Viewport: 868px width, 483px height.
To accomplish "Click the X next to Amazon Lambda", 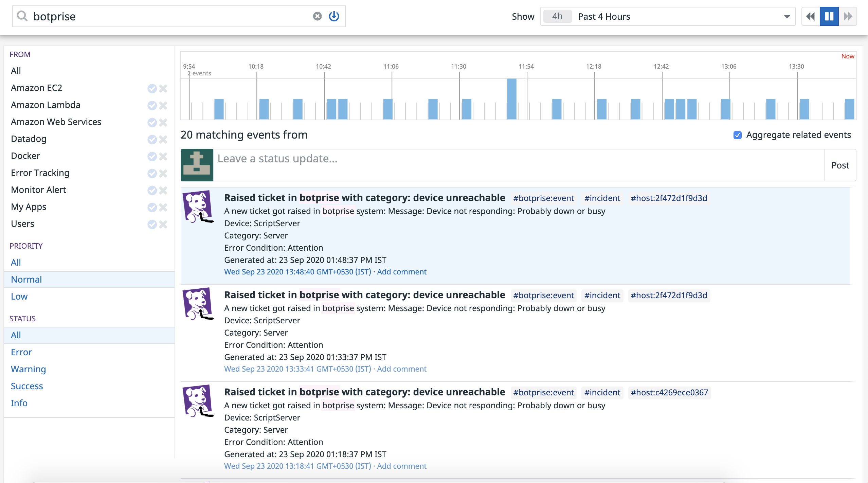I will tap(163, 105).
